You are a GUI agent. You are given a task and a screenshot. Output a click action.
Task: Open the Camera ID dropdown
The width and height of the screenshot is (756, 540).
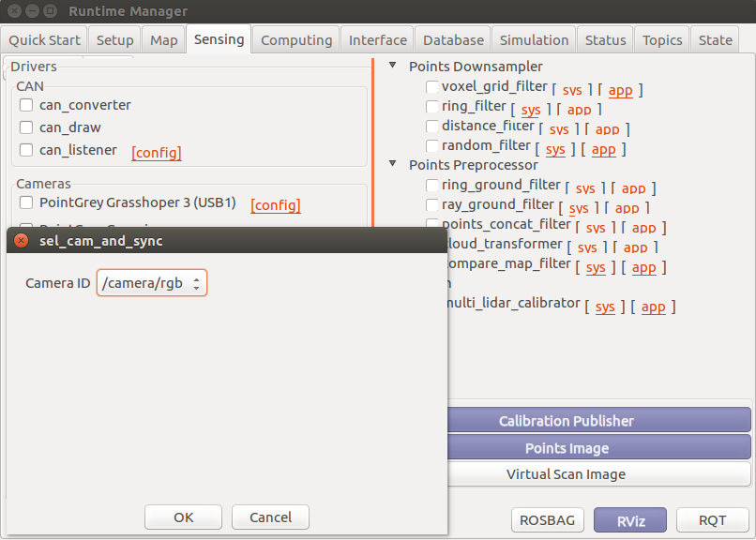(x=152, y=283)
